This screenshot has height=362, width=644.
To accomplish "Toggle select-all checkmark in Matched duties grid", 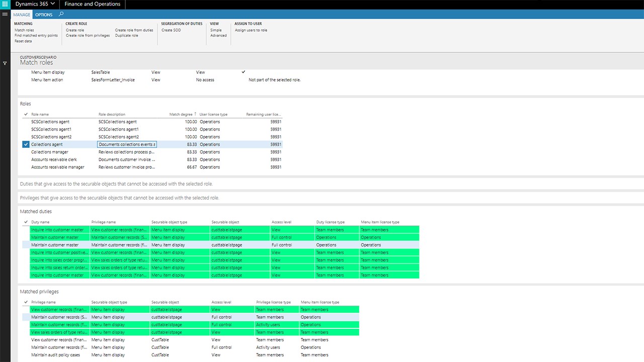I will [26, 222].
